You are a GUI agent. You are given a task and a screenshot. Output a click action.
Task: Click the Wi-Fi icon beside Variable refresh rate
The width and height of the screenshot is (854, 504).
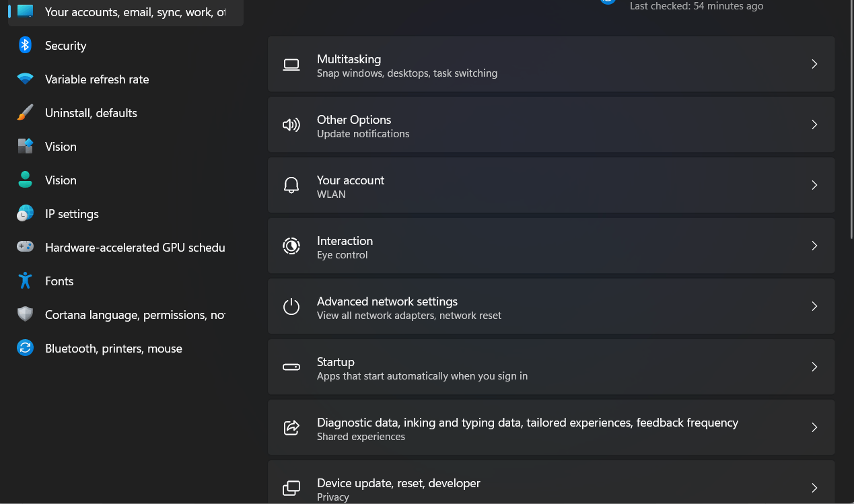25,79
